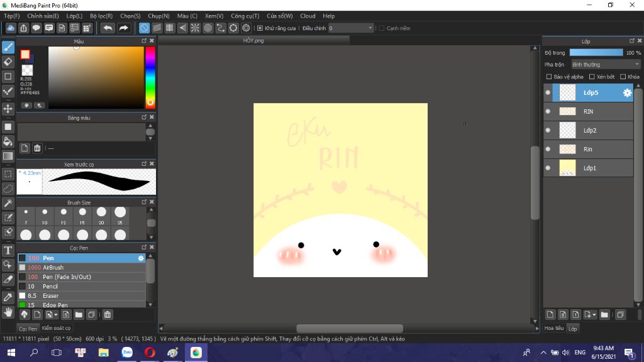
Task: Open settings gear for Lớp5 layer
Action: 627,93
